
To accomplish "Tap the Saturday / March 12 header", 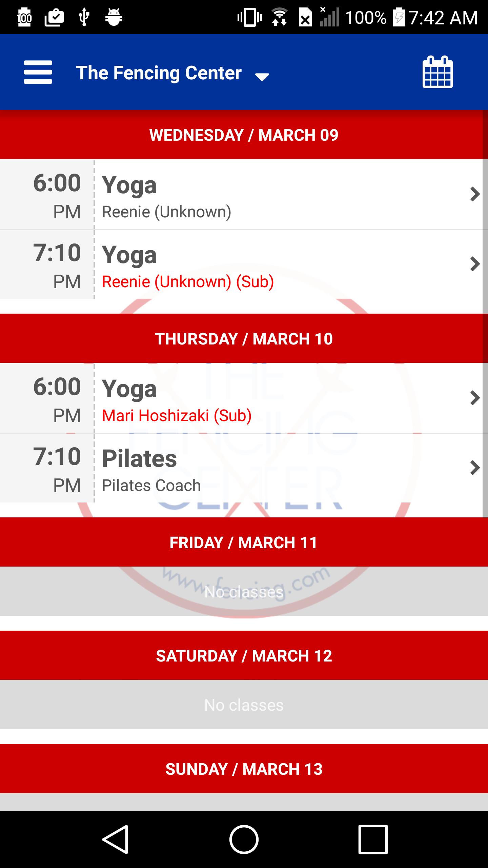I will point(244,656).
